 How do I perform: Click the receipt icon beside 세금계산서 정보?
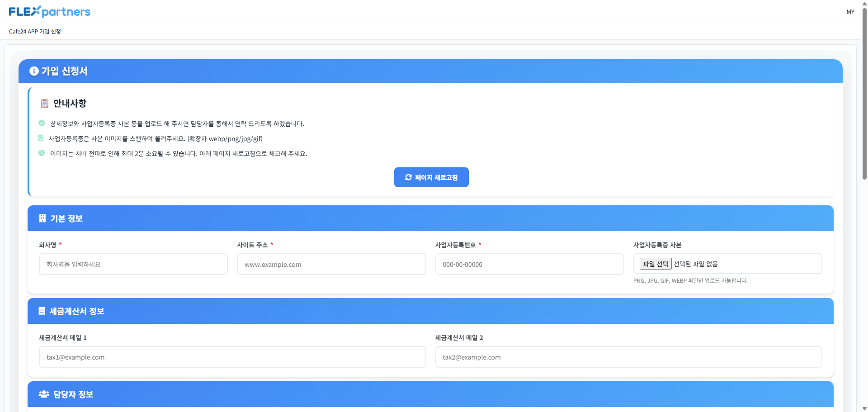42,311
